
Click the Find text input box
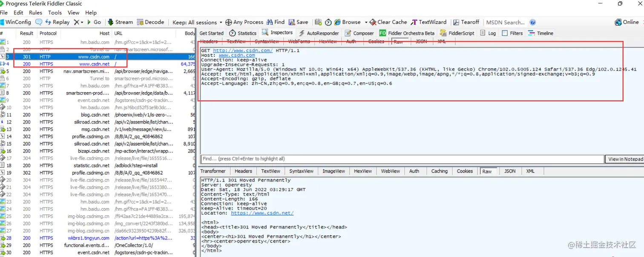402,159
